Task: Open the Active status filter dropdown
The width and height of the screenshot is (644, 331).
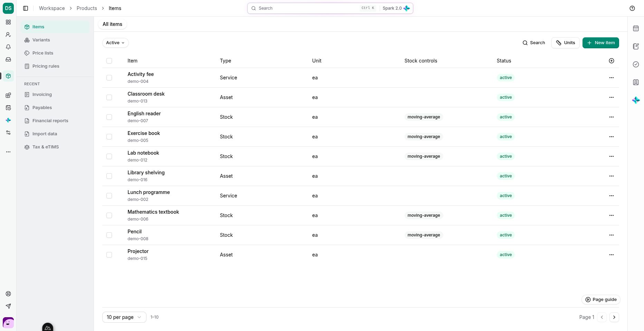Action: coord(115,43)
